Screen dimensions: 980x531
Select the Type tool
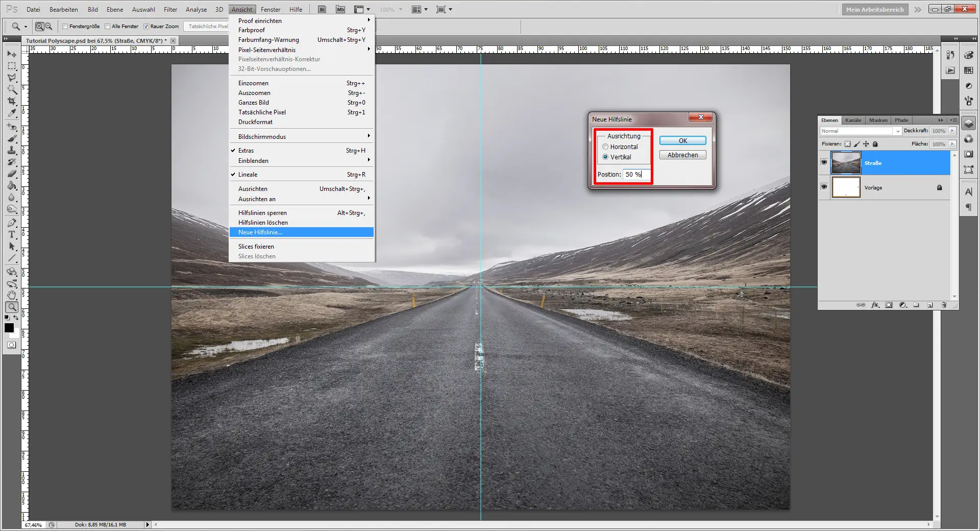pos(11,235)
